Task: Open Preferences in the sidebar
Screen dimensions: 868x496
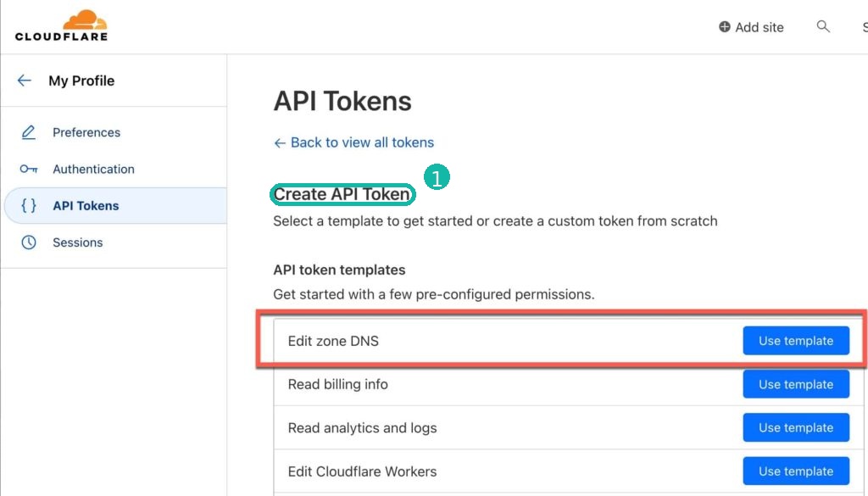Action: click(x=87, y=132)
